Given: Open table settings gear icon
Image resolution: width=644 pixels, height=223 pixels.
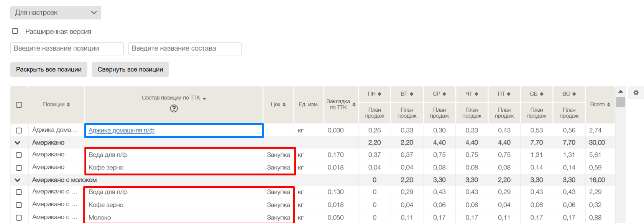Looking at the screenshot, I should 636,93.
